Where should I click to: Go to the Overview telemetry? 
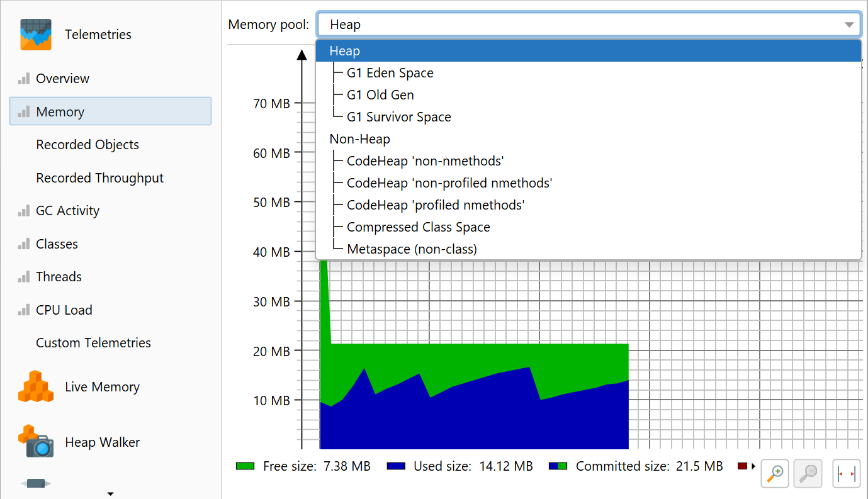(x=62, y=79)
